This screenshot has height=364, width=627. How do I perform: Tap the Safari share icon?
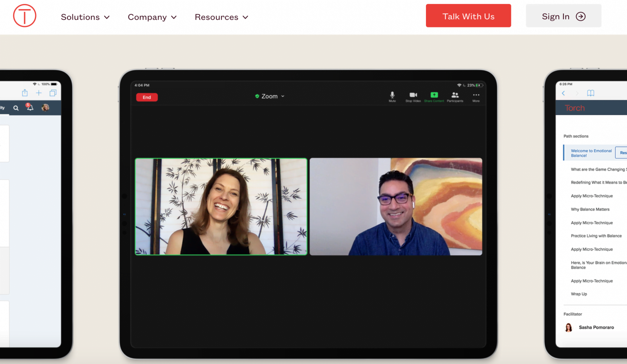click(x=25, y=93)
